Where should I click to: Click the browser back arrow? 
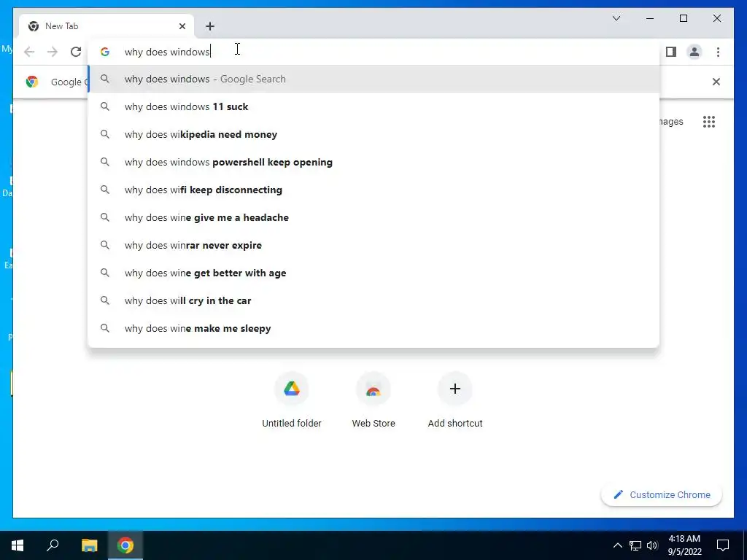click(29, 52)
